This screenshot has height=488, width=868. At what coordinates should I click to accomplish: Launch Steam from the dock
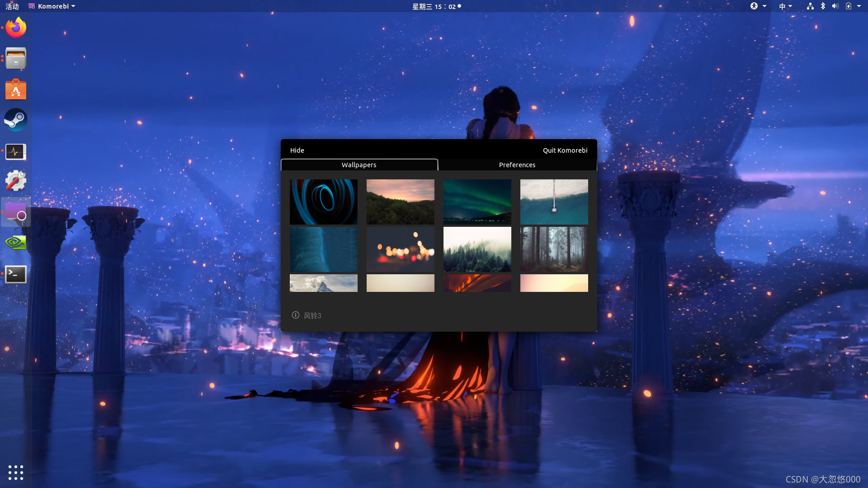(16, 120)
